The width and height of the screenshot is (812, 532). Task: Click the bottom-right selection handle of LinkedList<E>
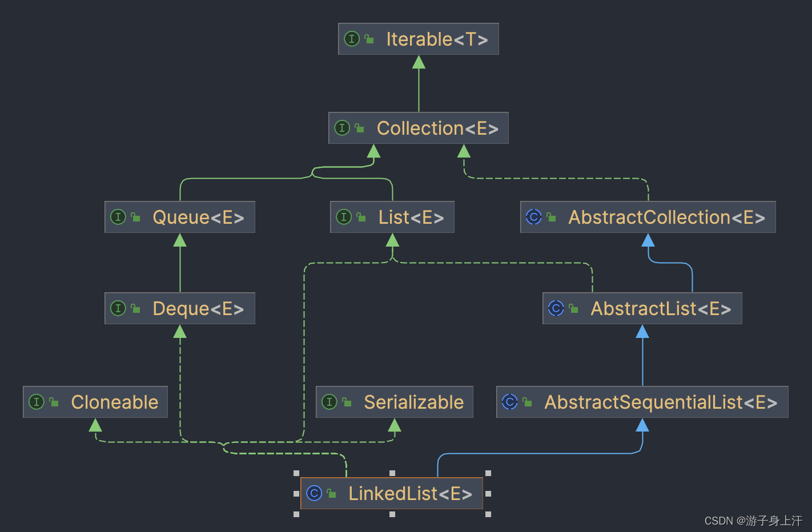(488, 514)
